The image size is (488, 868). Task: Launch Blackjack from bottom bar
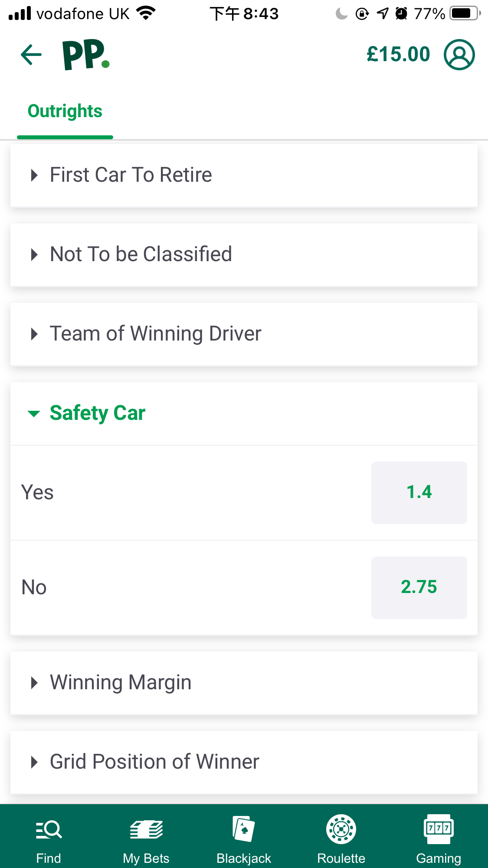(x=244, y=839)
